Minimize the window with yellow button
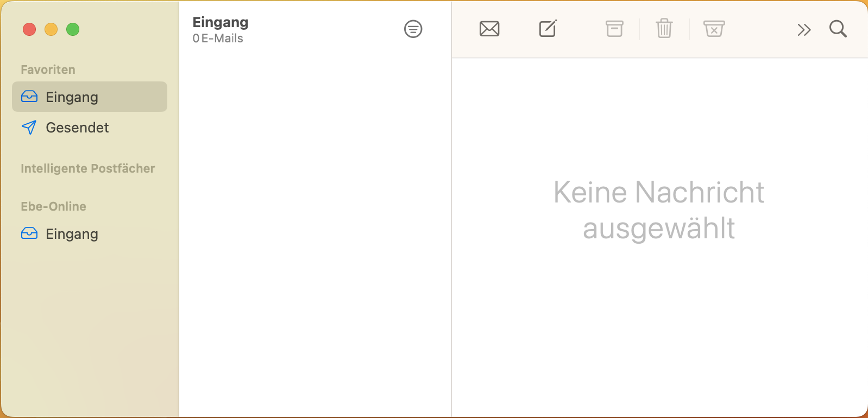This screenshot has width=868, height=418. [51, 29]
